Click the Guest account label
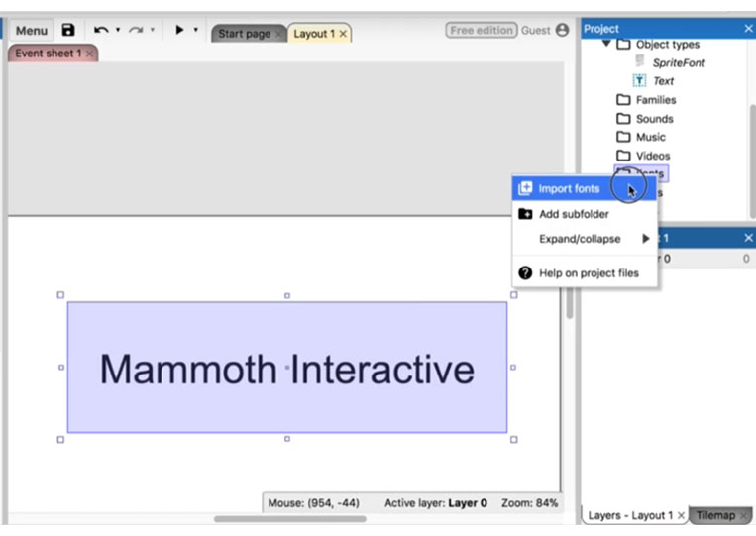Screen dimensions: 756x536 [536, 30]
